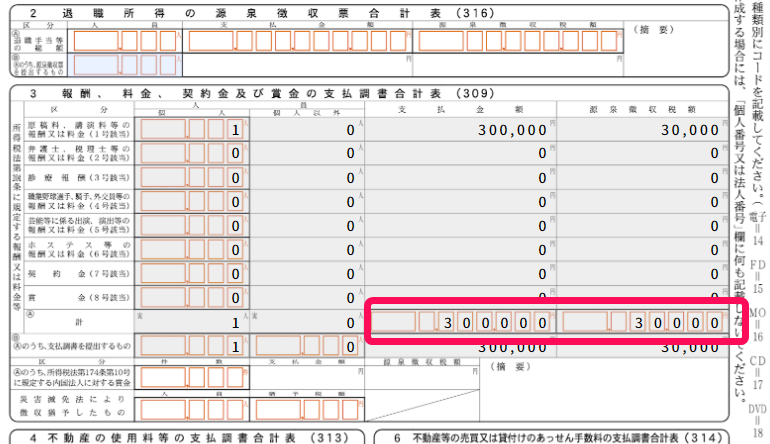Click the 個人以外 value 0 in the 職業野球選手 row
Image resolution: width=770 pixels, height=444 pixels.
click(x=350, y=202)
